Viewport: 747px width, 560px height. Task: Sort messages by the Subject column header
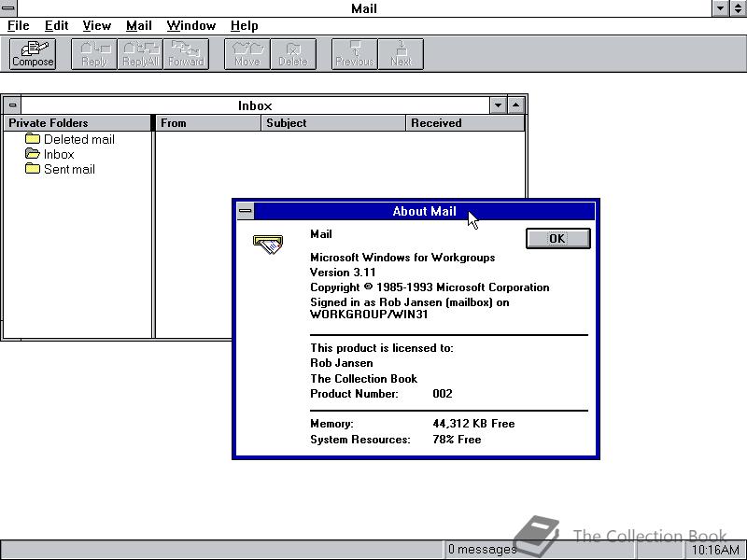[x=333, y=123]
